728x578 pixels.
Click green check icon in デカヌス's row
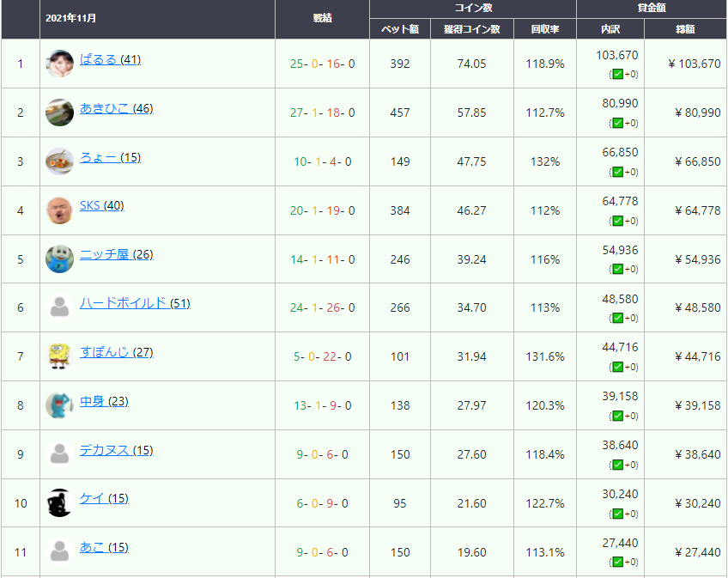click(x=617, y=465)
